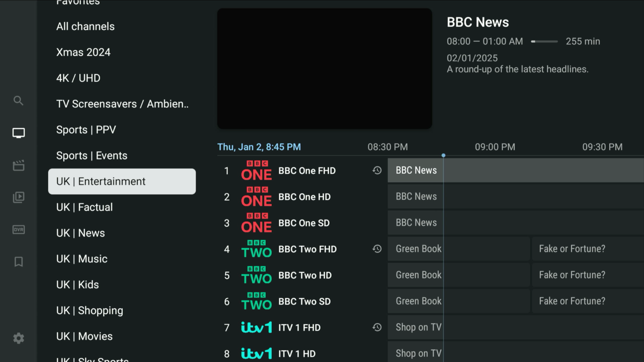Open the Movies clapperboard icon

click(18, 165)
